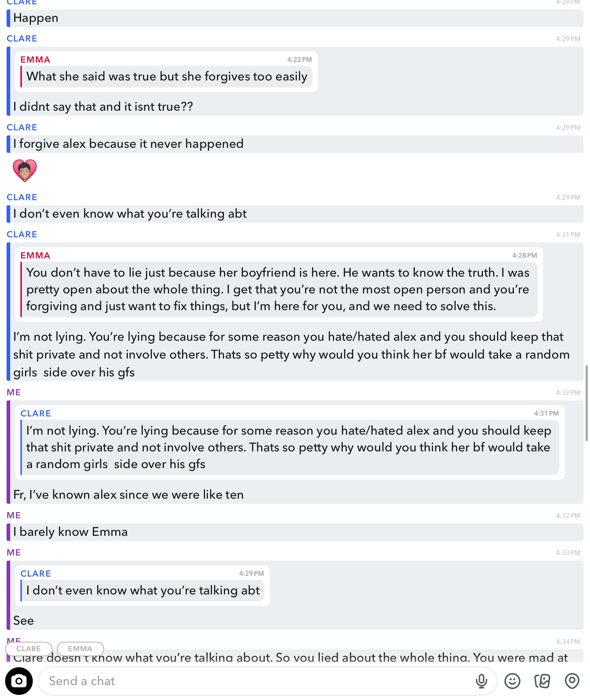Tap quoted Clare reply above 'Fr, I've known alex'
590x700 pixels.
point(290,442)
